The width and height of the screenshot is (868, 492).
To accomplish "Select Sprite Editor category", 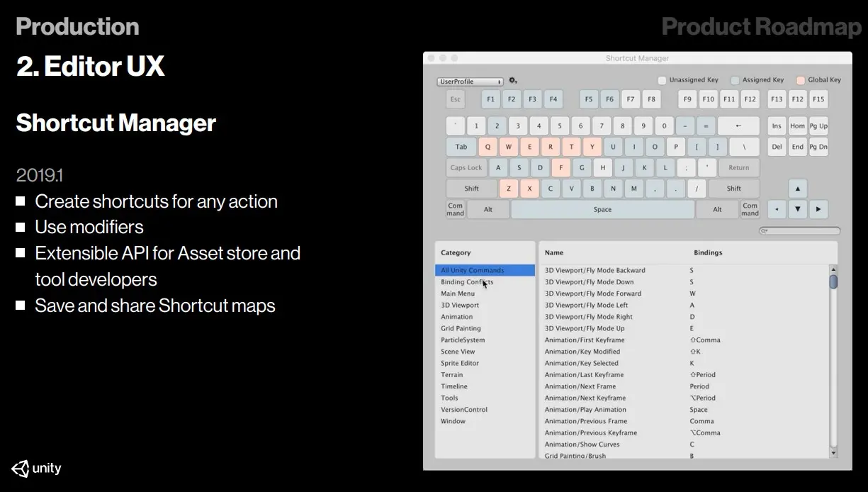I will 485,363.
